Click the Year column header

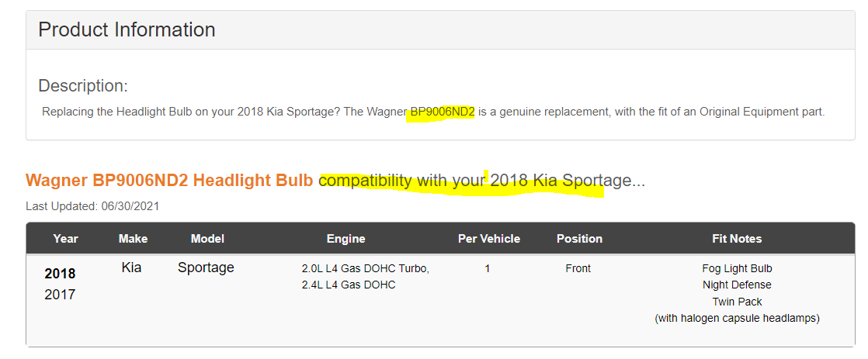[x=65, y=239]
